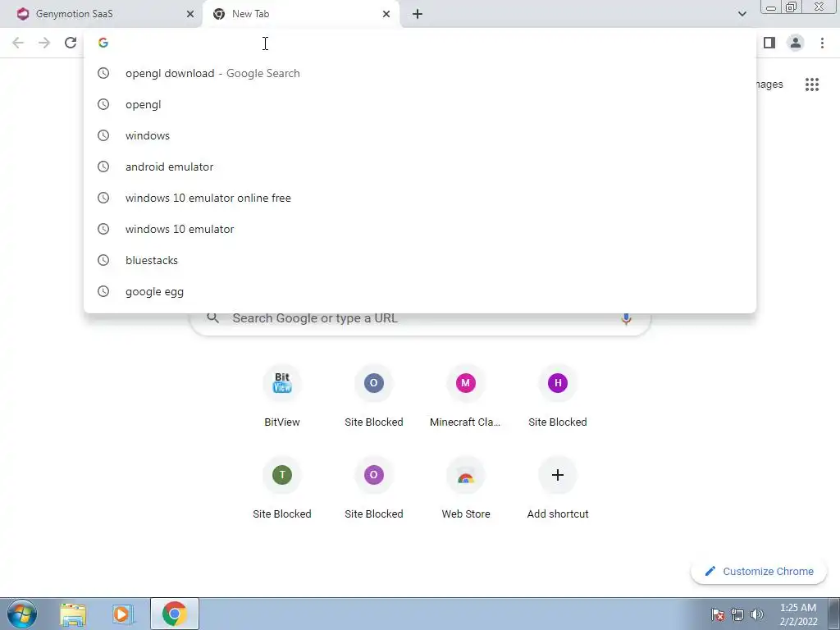Close the New Tab tab

click(386, 14)
